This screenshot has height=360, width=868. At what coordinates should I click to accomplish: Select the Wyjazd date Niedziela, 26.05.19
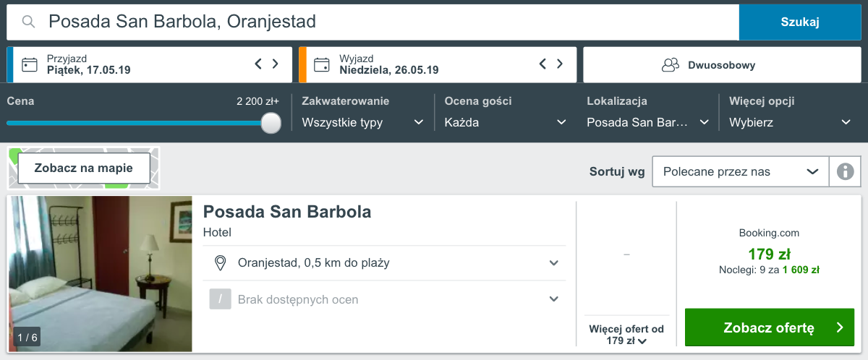pyautogui.click(x=389, y=70)
